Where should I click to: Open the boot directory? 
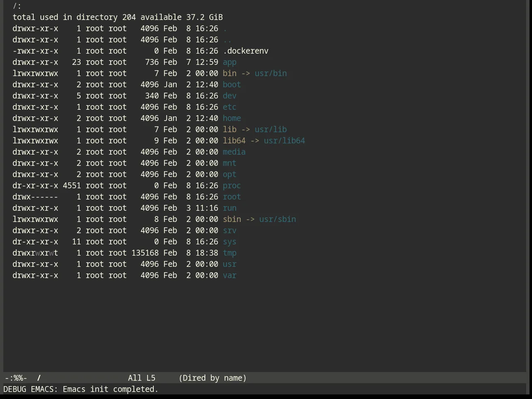[x=232, y=85]
